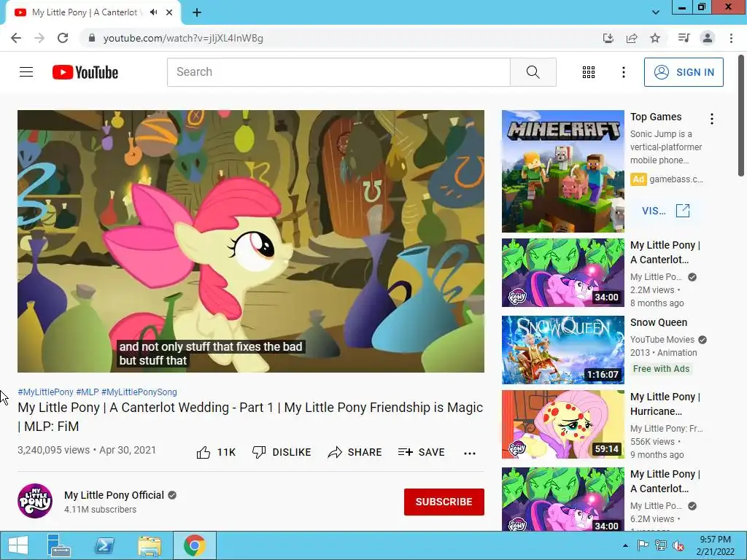Open the media control toolbar icon
Viewport: 747px width, 560px height.
click(x=684, y=38)
